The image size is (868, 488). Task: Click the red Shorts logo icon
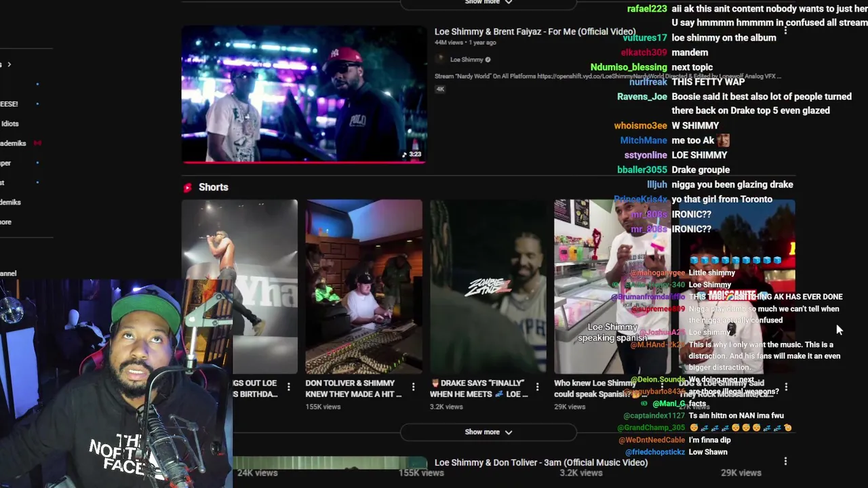click(187, 187)
